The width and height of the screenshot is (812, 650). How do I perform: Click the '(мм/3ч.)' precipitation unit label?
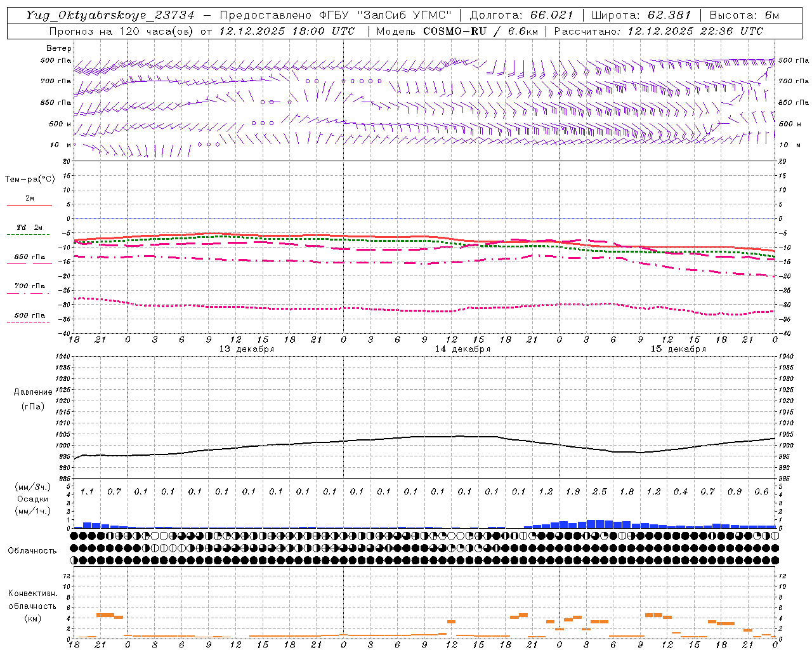tap(33, 487)
